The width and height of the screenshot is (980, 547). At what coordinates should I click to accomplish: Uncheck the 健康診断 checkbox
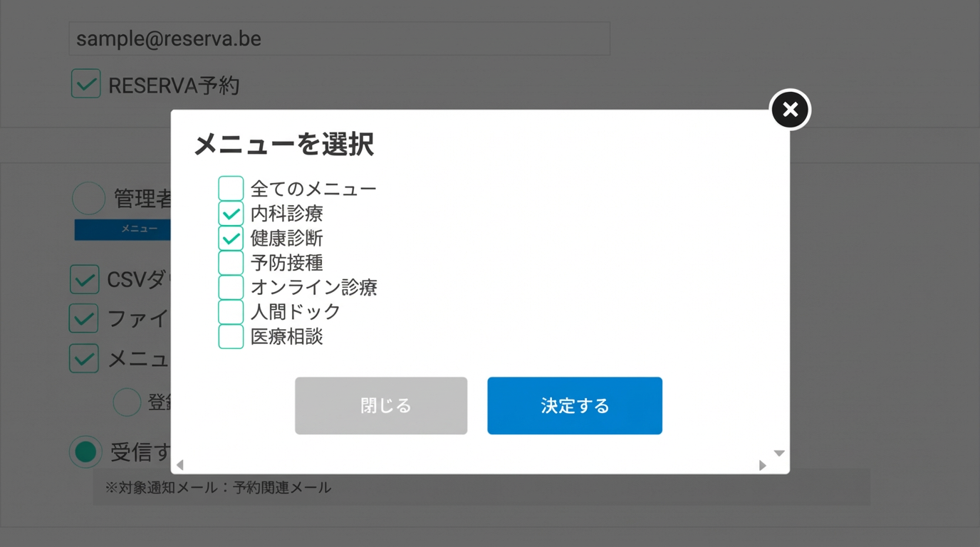pyautogui.click(x=231, y=239)
